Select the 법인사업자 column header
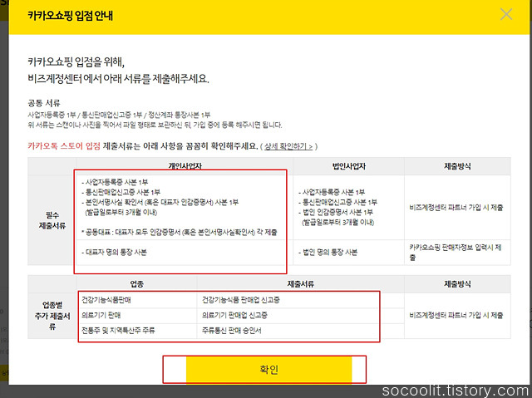Viewport: 532px width, 398px height. click(349, 166)
